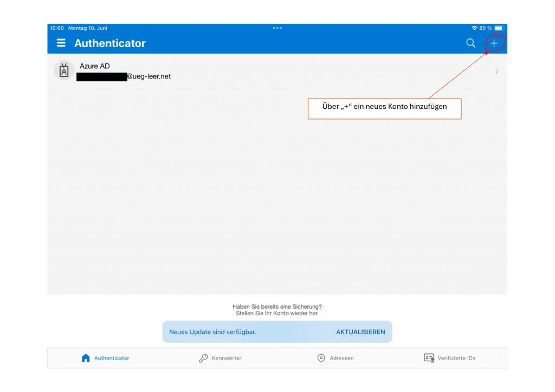Viewport: 555px width, 392px height.
Task: Tap the 'Neues Update sind verfügbar' banner text
Action: [x=212, y=332]
